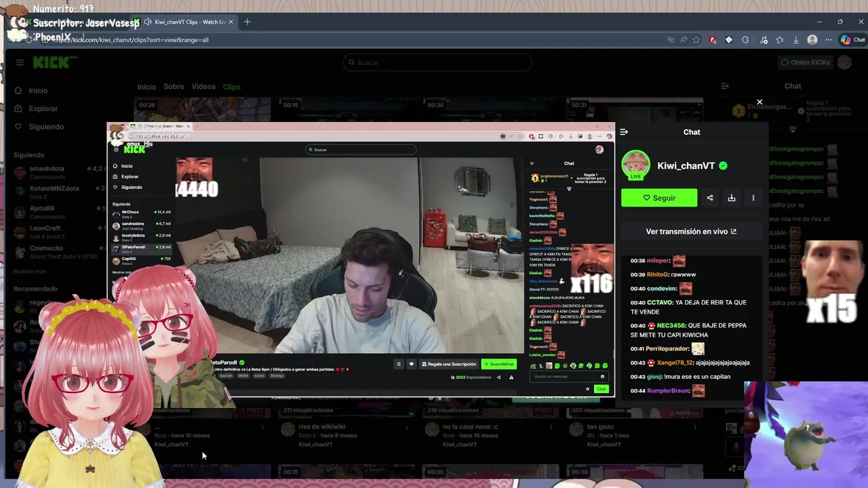Open Inicio in the left sidebar

click(38, 90)
